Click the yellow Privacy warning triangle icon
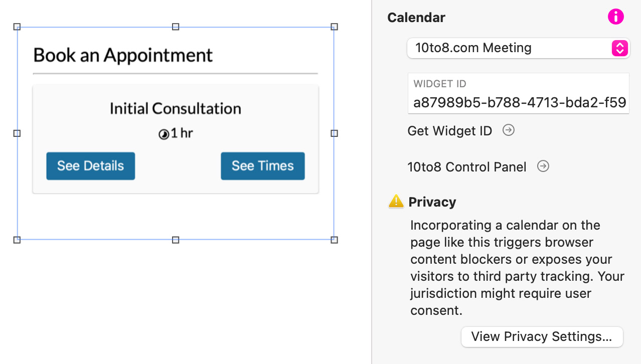Image resolution: width=641 pixels, height=364 pixels. pyautogui.click(x=396, y=202)
